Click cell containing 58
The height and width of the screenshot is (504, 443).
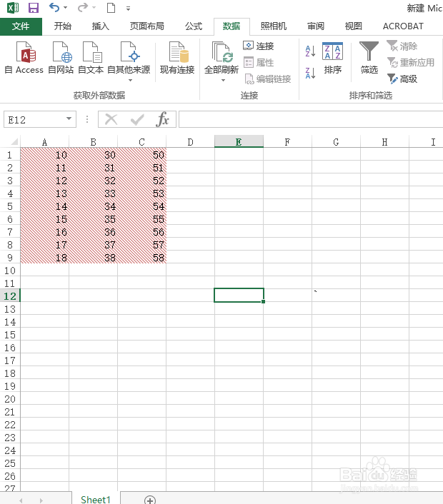(142, 258)
